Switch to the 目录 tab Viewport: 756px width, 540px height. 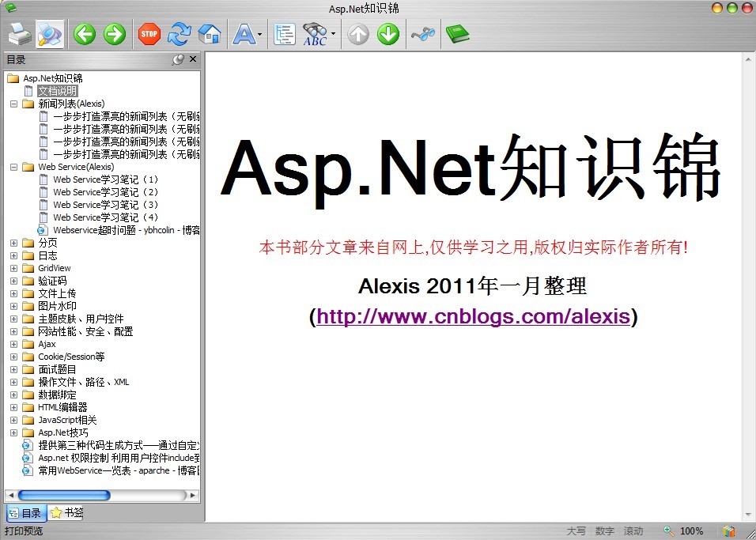tap(26, 513)
